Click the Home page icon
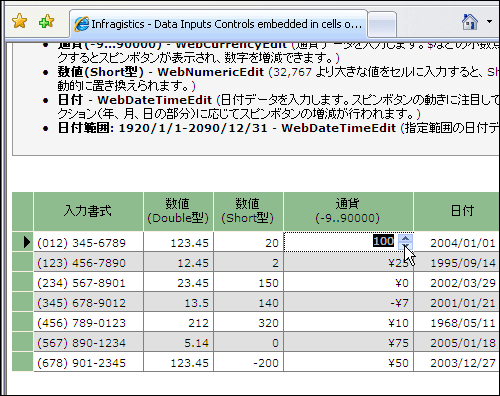Image resolution: width=500 pixels, height=396 pixels. tap(470, 22)
